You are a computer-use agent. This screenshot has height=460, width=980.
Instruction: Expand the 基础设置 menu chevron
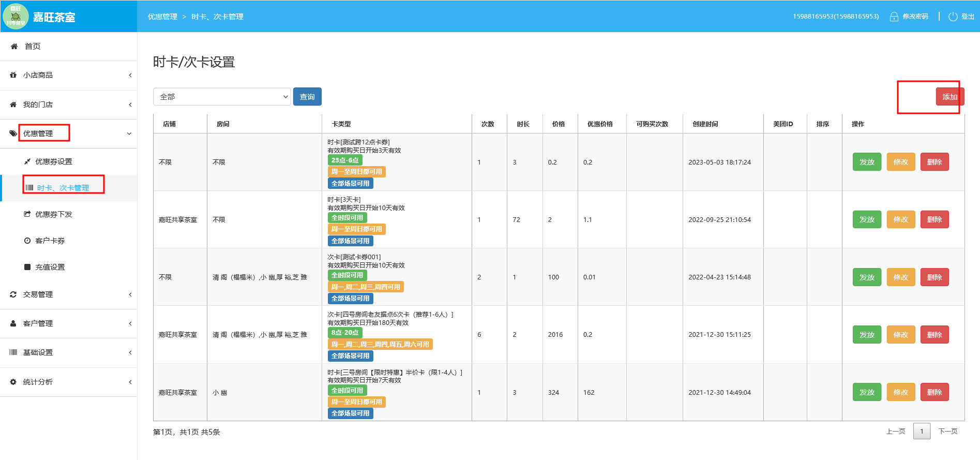(130, 352)
